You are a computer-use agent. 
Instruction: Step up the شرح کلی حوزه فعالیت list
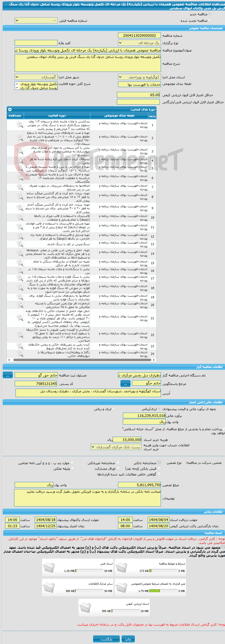pos(17,84)
